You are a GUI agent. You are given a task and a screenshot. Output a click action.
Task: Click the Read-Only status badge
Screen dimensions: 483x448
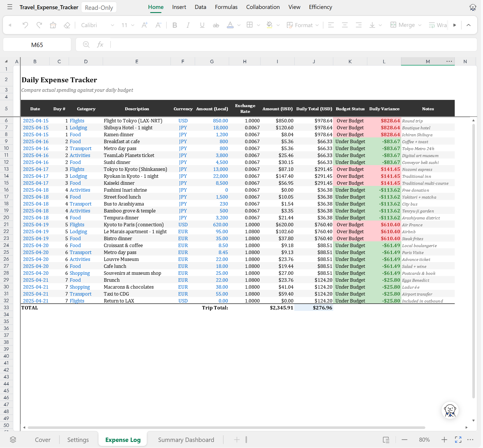click(x=99, y=8)
